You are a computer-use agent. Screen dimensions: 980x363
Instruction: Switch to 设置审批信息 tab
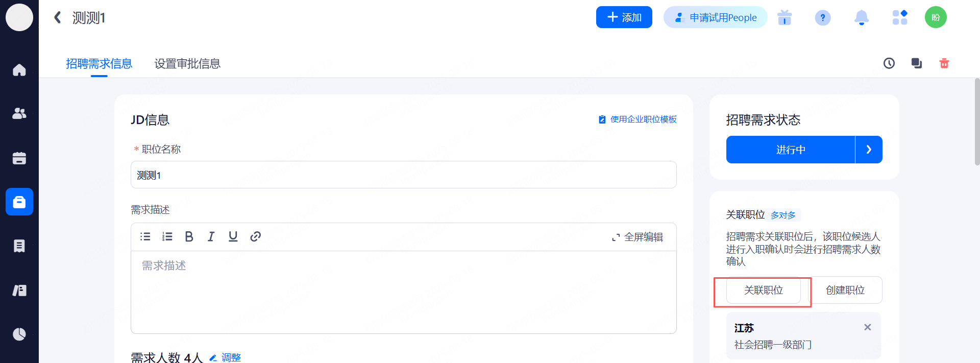pos(187,64)
